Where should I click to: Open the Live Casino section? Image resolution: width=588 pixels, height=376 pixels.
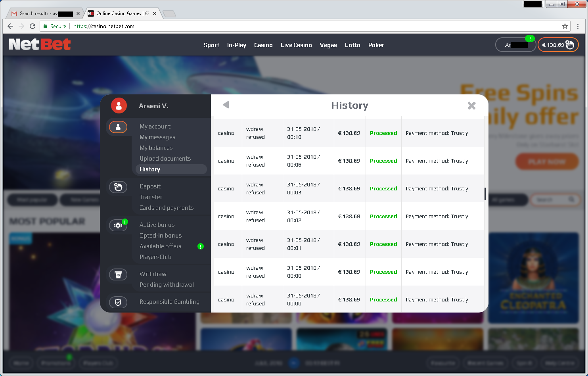point(296,45)
